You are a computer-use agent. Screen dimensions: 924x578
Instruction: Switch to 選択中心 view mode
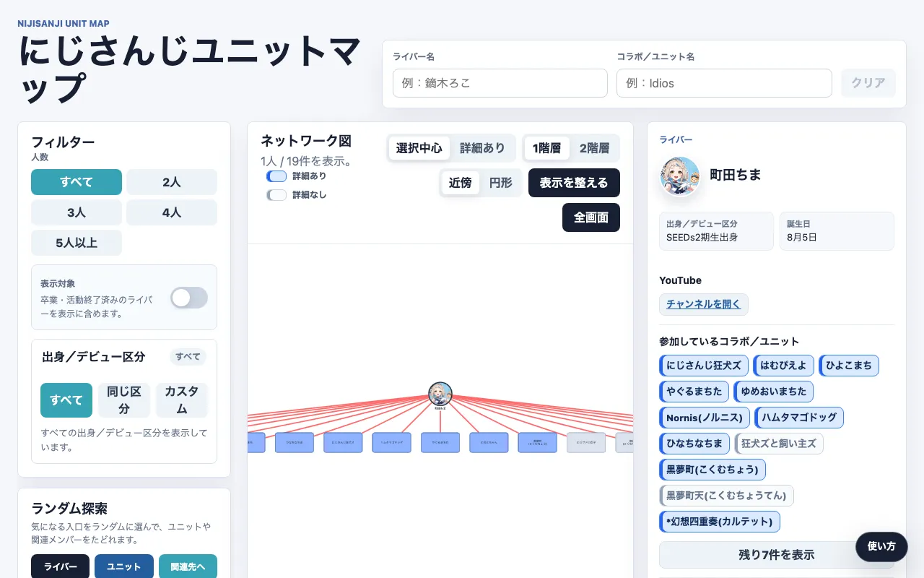coord(419,148)
